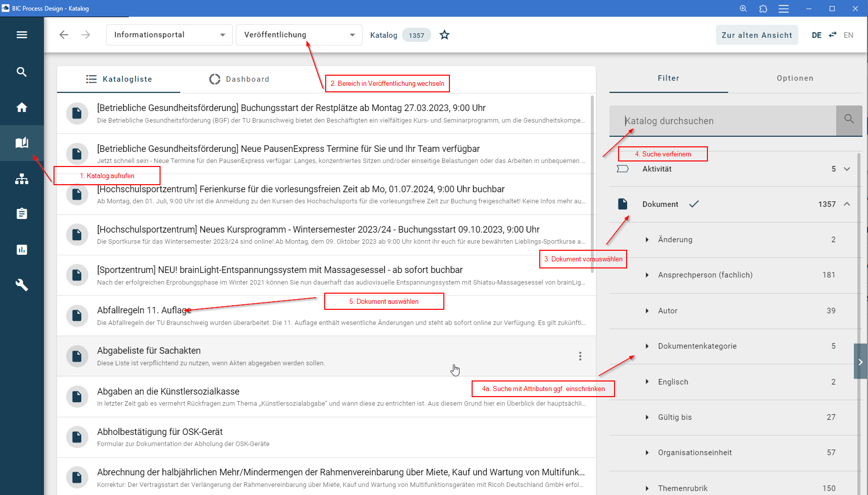Open the hamburger menu in the sidebar
Image resolution: width=868 pixels, height=495 pixels.
point(22,35)
